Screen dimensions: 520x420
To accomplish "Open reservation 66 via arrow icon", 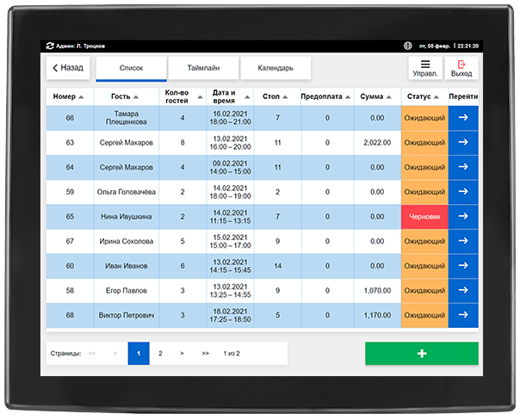I will click(x=463, y=118).
